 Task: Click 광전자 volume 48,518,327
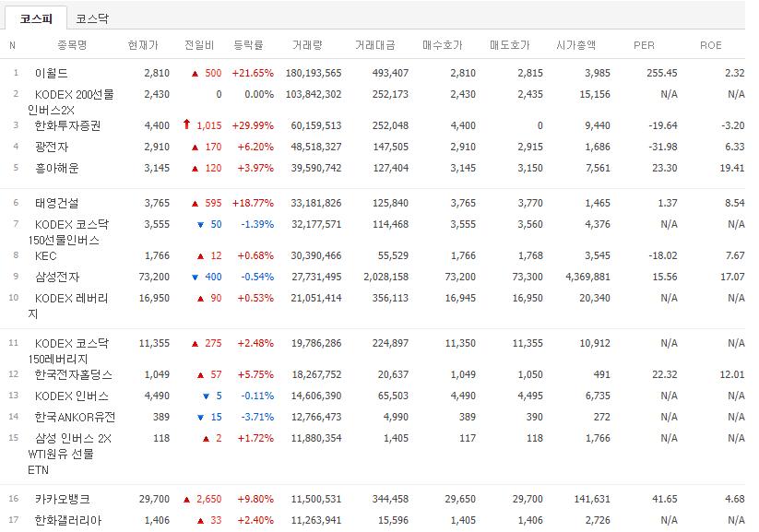[316, 147]
